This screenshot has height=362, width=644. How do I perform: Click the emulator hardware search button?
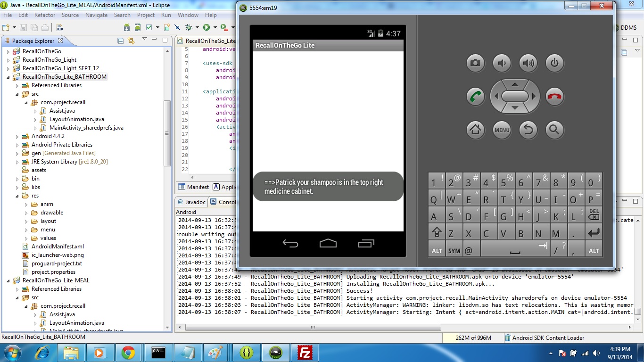554,130
